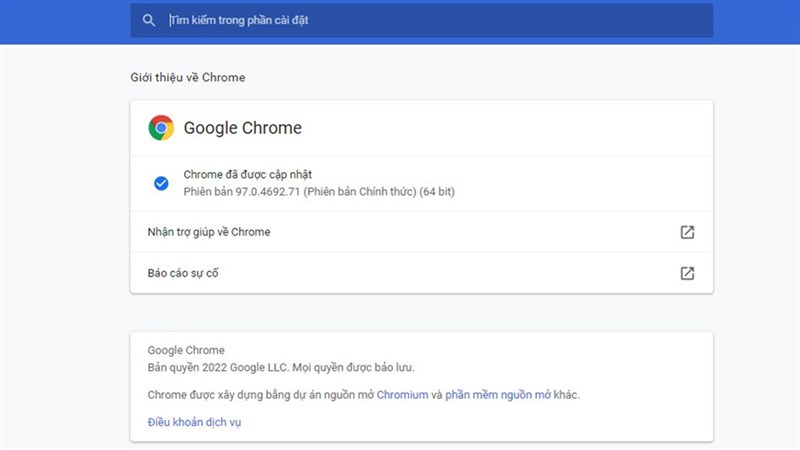Open the Chromium link
This screenshot has height=450, width=800.
402,395
